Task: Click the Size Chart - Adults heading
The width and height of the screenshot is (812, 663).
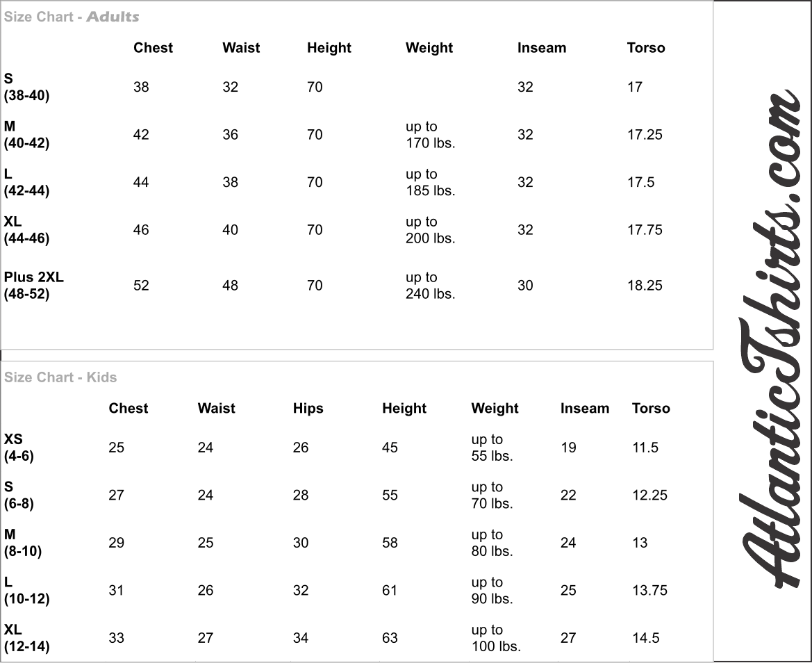Action: [72, 17]
